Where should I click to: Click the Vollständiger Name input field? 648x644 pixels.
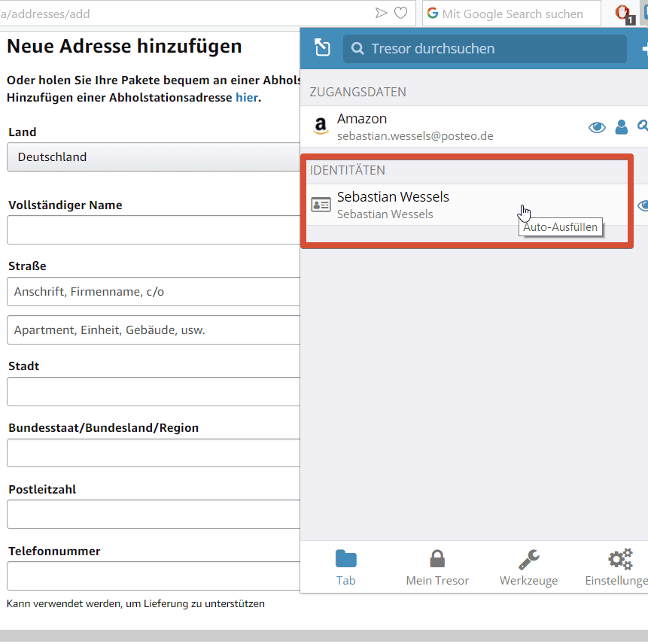tap(154, 229)
